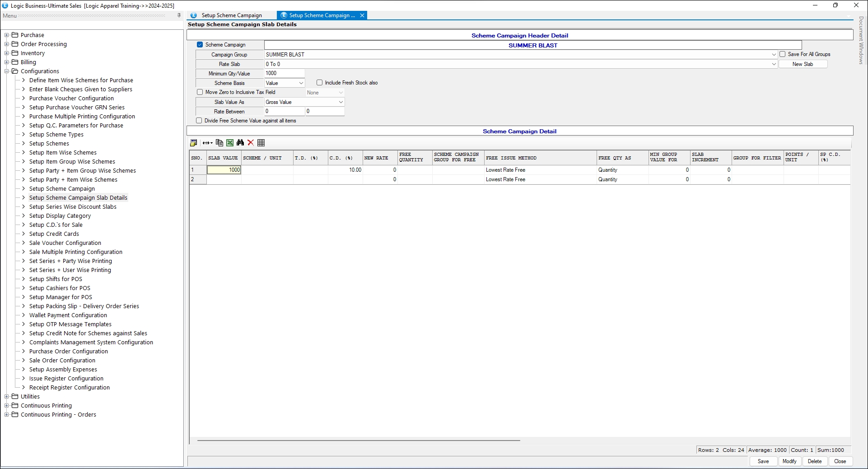Export the grid with the Excel icon
This screenshot has height=469, width=868.
(230, 143)
